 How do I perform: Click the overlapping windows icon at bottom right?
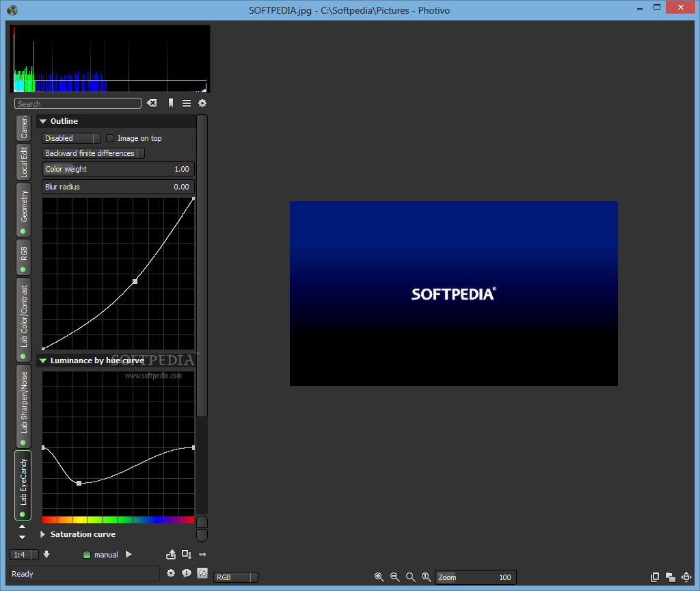tap(670, 577)
